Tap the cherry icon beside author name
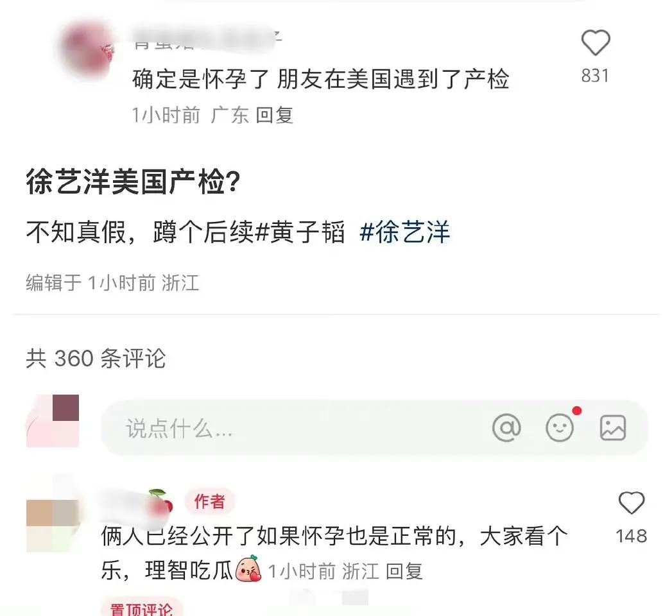The height and width of the screenshot is (616, 672). click(160, 501)
